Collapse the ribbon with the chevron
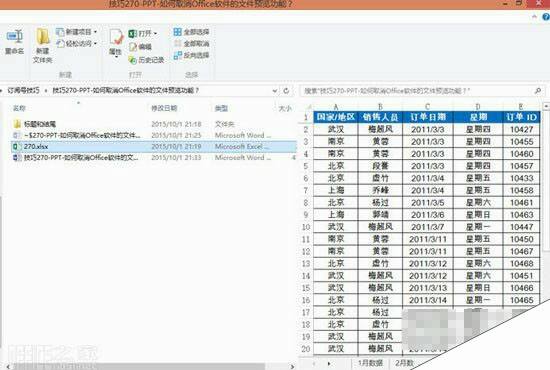Viewport: 550px width, 370px height. (x=534, y=16)
